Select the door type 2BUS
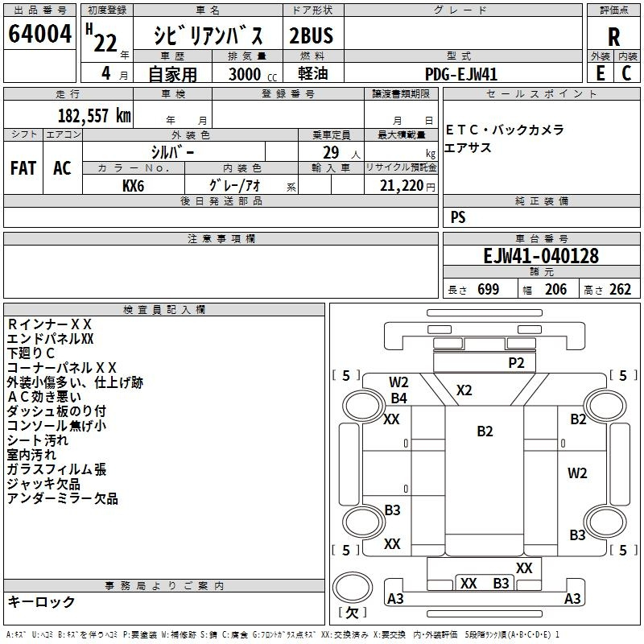Screen dimensions: 644x644 (312, 35)
